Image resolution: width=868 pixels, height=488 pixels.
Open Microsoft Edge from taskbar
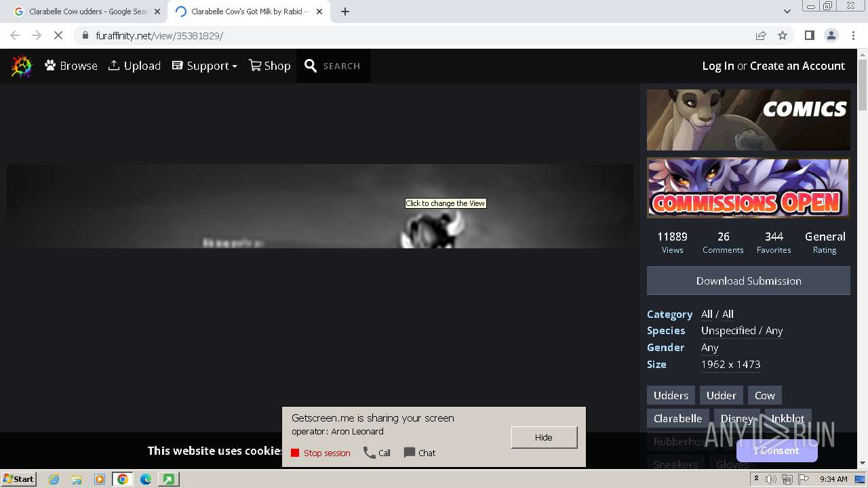[x=145, y=479]
